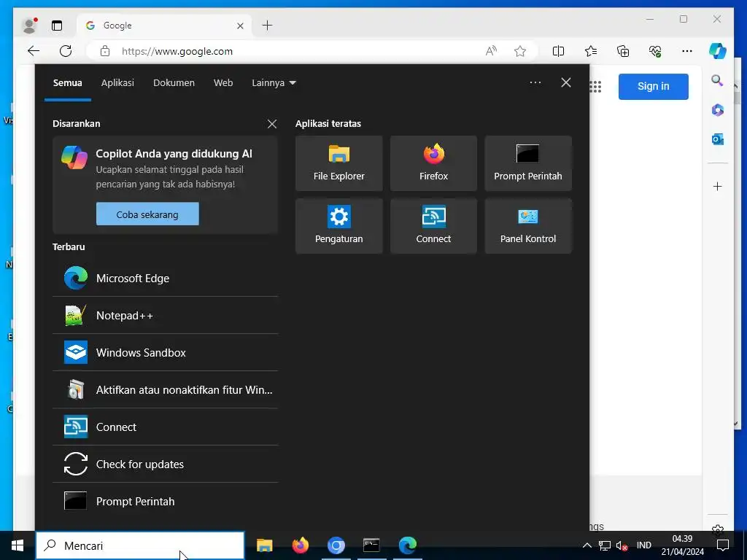
Task: Close the Google tab
Action: pos(240,26)
